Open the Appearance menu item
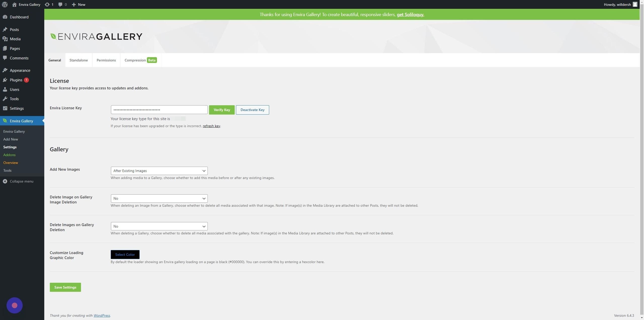 (22, 70)
